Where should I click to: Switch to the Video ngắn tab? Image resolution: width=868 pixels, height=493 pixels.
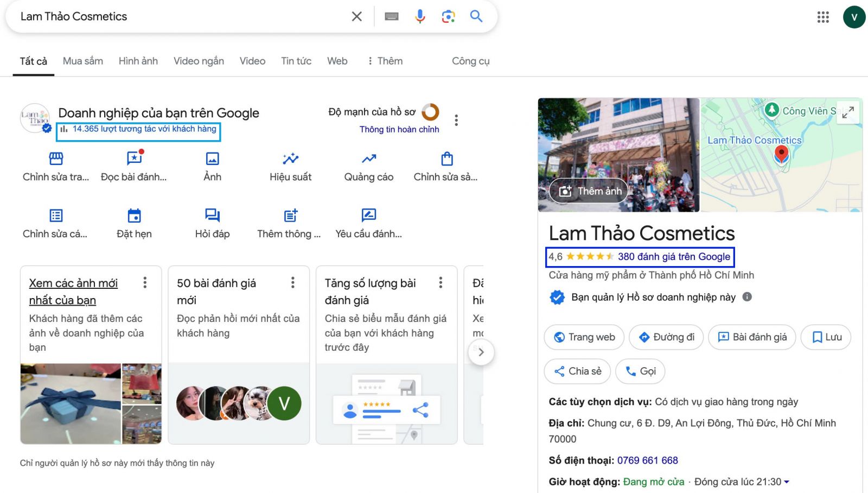tap(199, 61)
